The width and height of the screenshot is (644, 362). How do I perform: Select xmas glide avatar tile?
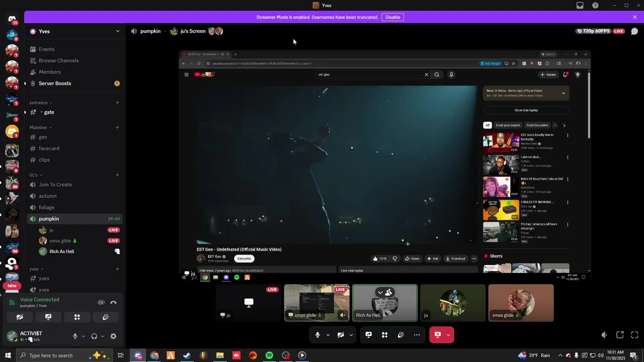(521, 303)
